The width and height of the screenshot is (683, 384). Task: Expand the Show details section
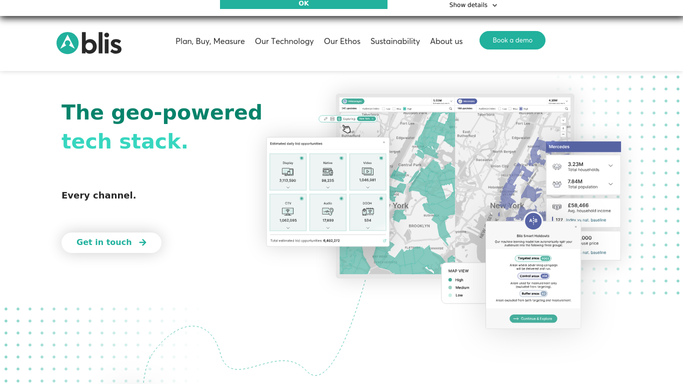(x=473, y=5)
